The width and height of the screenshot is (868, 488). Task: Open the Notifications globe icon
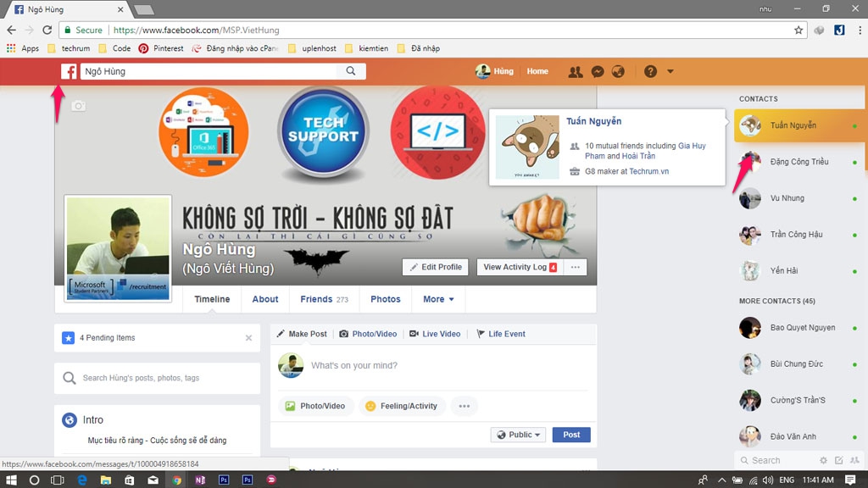pos(619,72)
